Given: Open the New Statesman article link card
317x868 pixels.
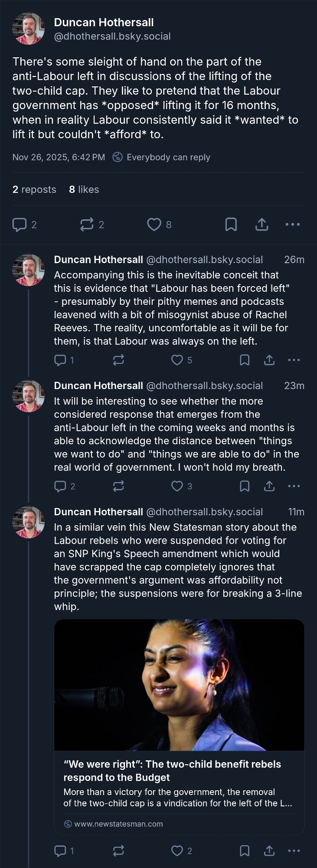Looking at the screenshot, I should pos(179,726).
